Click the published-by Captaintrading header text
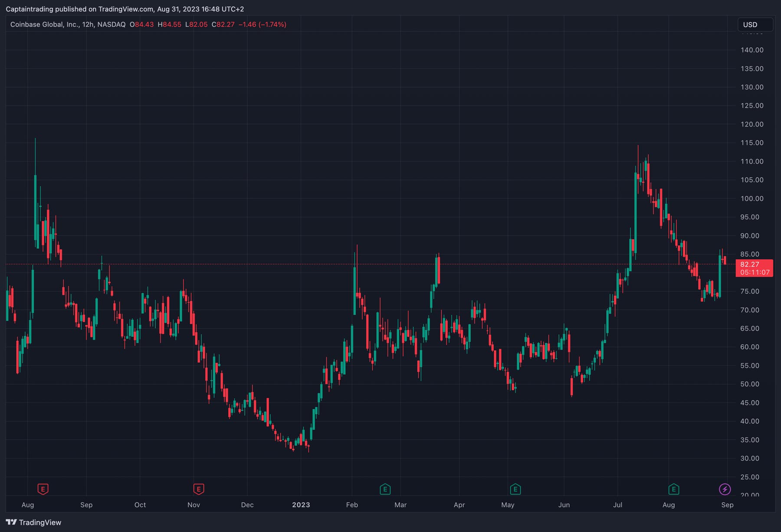 pyautogui.click(x=125, y=9)
